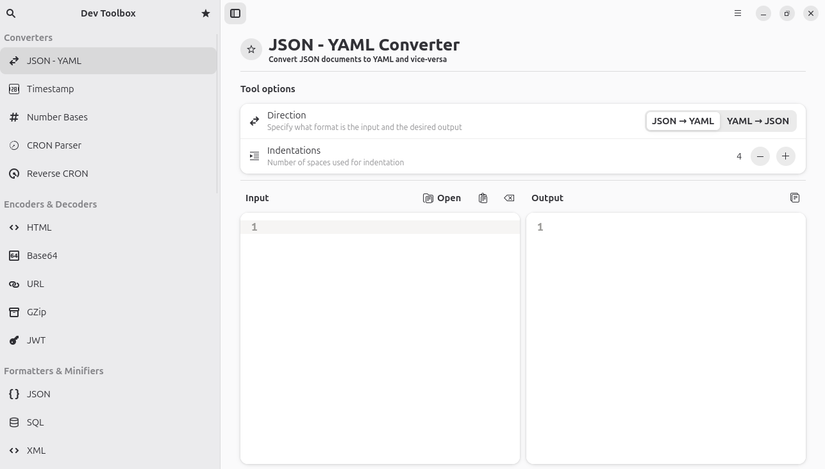
Task: Click the Converters section header
Action: (x=28, y=38)
